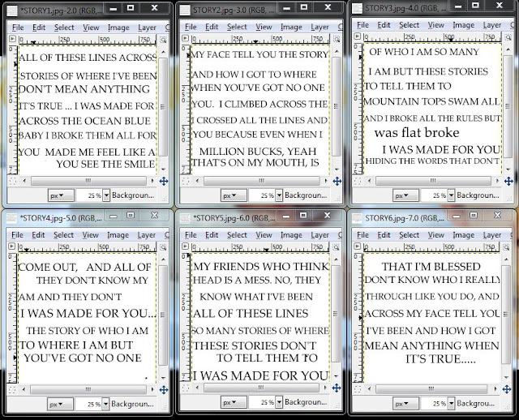Screen dimensions: 519x420
Task: Open image menu button in STORY5 ruler corner
Action: [185, 246]
